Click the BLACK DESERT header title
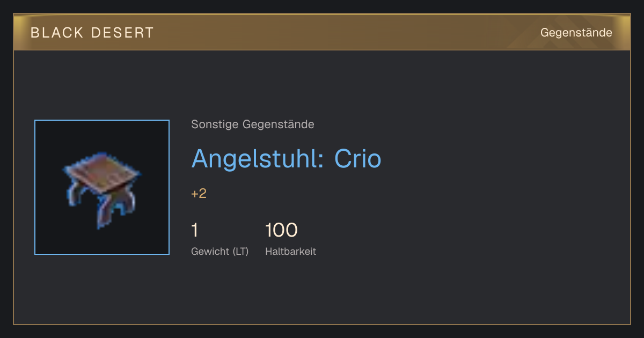 pyautogui.click(x=92, y=33)
